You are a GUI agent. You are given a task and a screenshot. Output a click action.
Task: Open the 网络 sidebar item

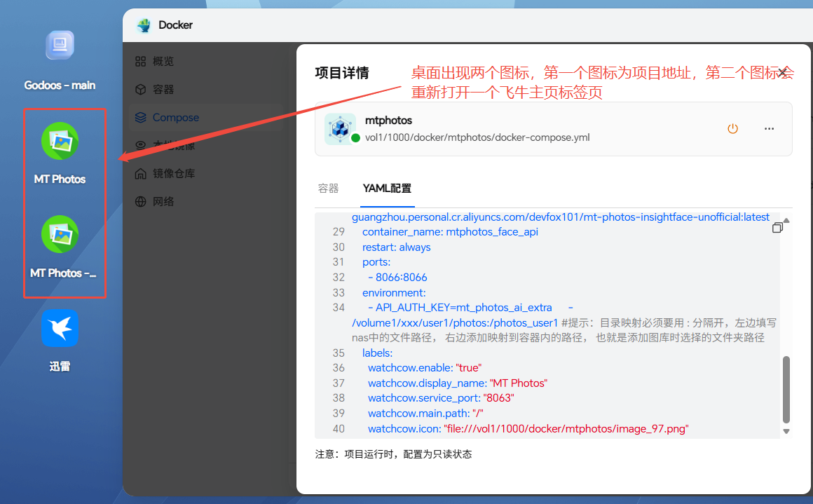(205, 201)
